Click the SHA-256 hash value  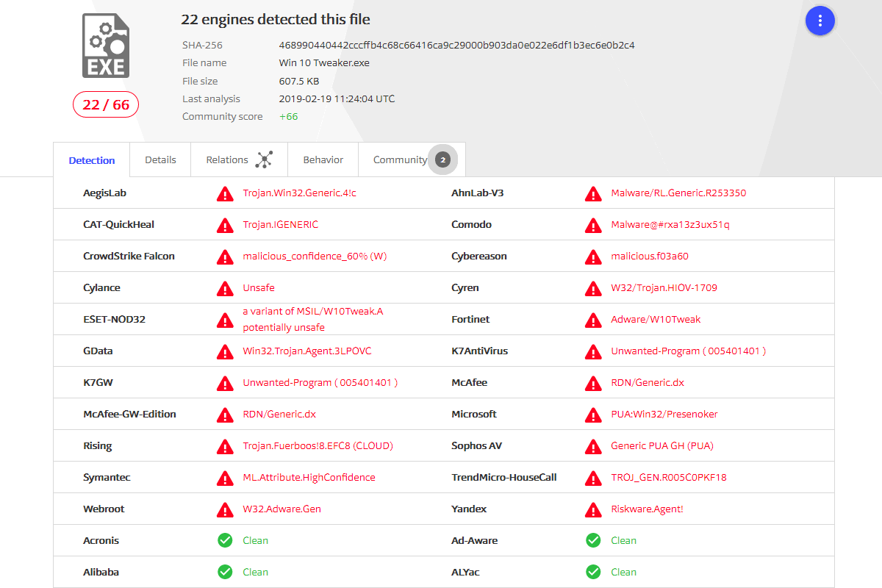coord(457,45)
